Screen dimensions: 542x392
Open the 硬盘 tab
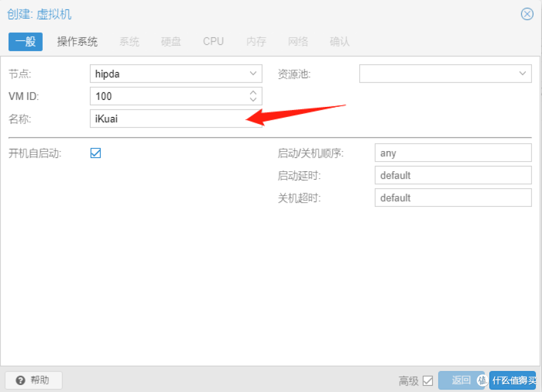point(171,42)
